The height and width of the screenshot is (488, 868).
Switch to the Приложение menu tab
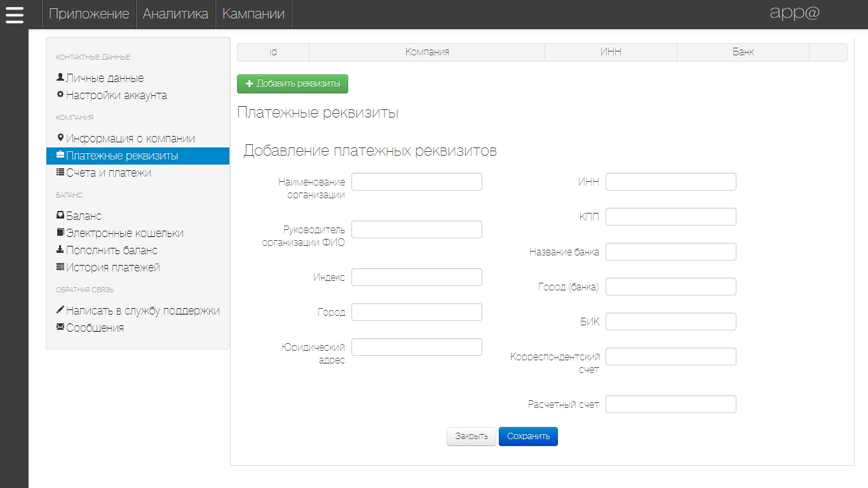pos(89,14)
